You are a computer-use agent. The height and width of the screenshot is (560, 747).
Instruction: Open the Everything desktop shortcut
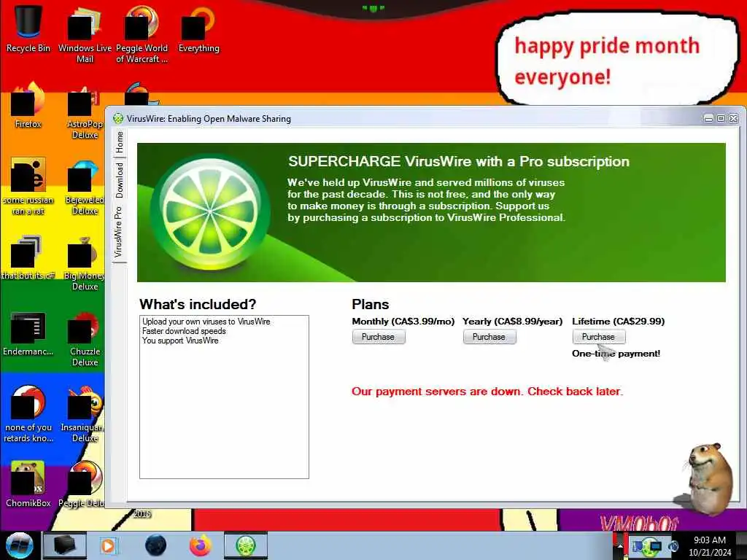[x=198, y=29]
